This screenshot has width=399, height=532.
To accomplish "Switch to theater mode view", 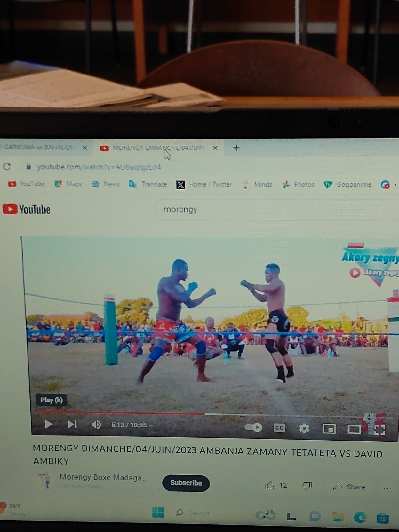I will tap(354, 430).
